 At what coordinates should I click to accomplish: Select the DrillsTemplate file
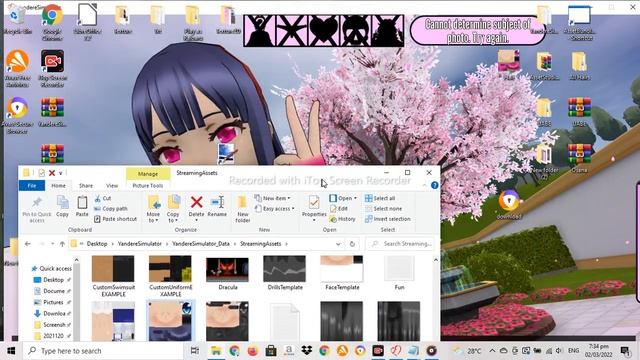click(285, 273)
